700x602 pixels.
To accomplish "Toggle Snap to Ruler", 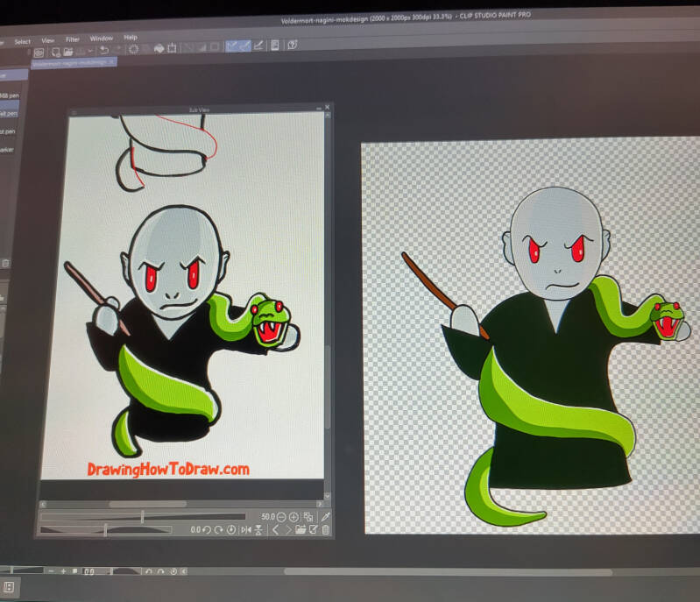I will (x=231, y=46).
